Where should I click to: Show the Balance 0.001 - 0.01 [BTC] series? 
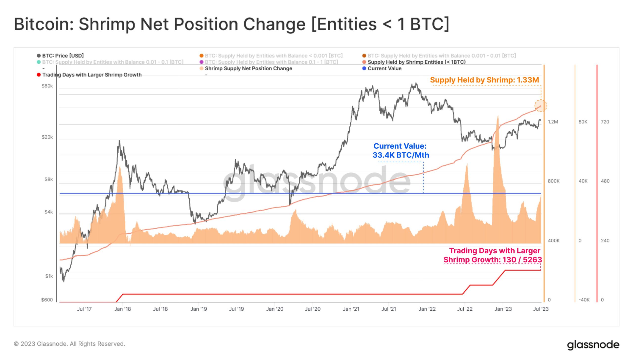click(442, 56)
